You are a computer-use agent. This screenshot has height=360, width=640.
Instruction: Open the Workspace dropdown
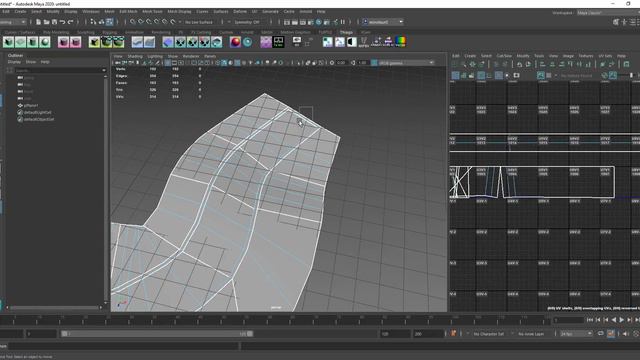pyautogui.click(x=608, y=13)
